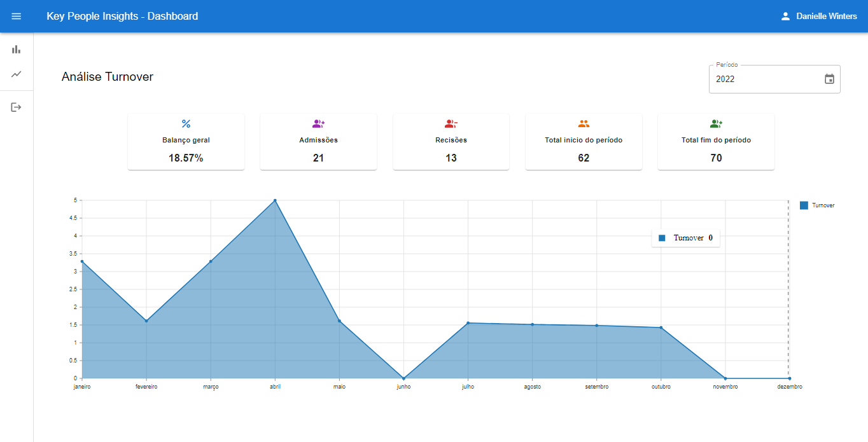Open the account menu for Danielle Winters
This screenshot has height=442, width=868.
click(825, 16)
